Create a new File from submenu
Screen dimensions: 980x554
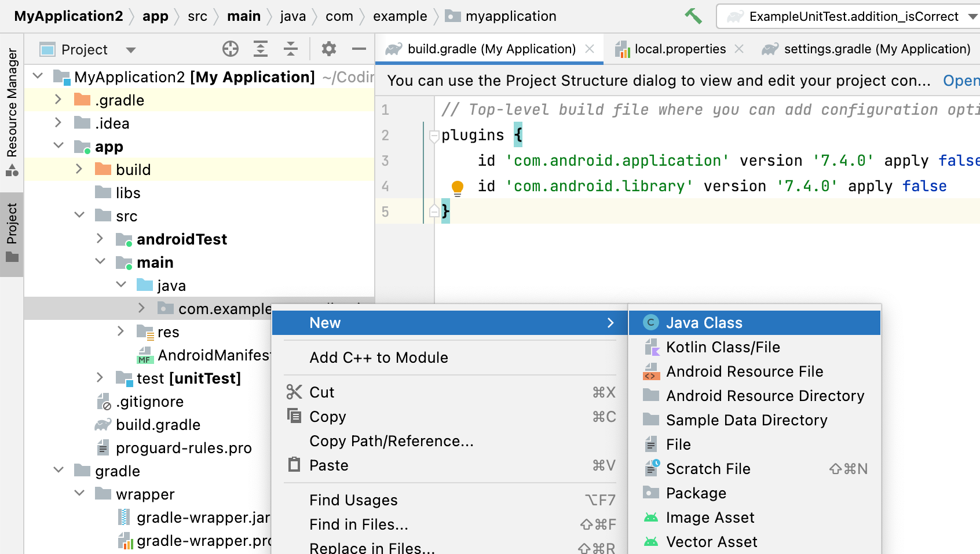(x=755, y=444)
